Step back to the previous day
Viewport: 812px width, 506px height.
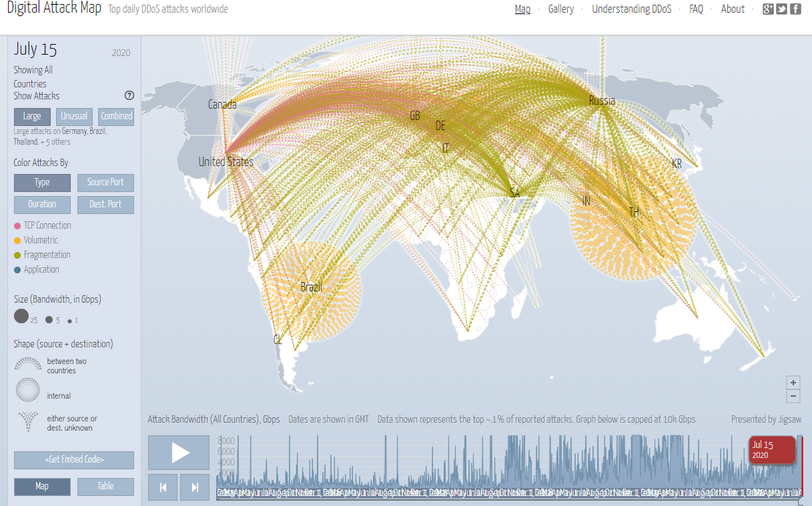tap(163, 486)
